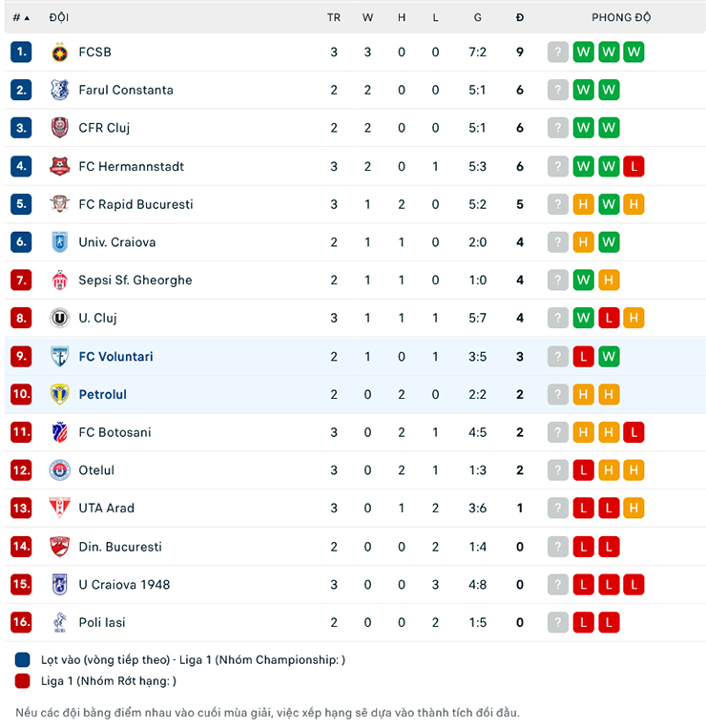Click the FC Rapid Bucuresti crest icon
Screen dimensions: 706x728
click(x=60, y=204)
